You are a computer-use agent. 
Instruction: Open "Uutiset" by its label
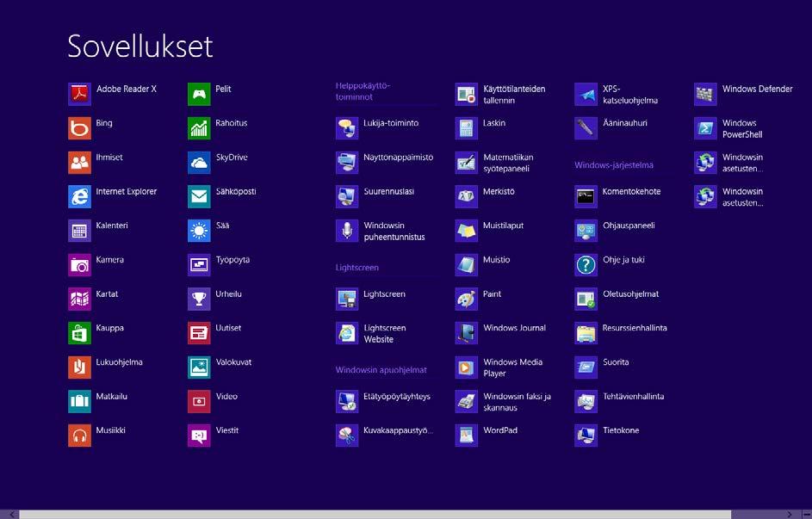click(228, 328)
